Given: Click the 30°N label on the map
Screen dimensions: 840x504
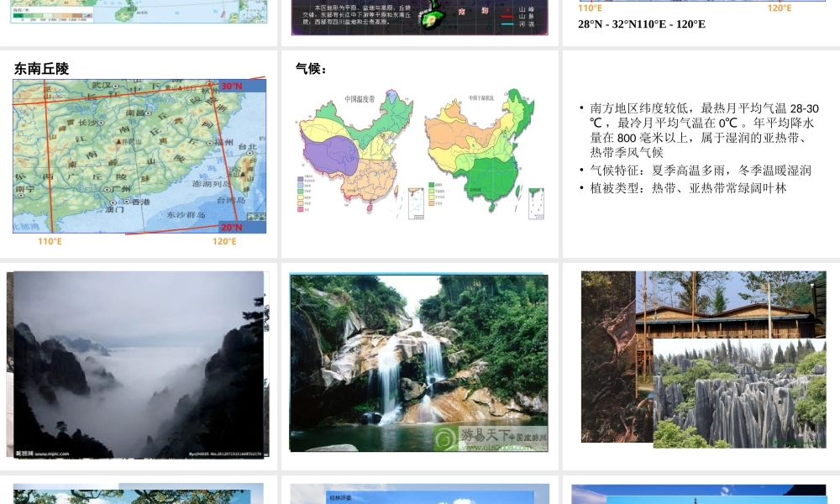Looking at the screenshot, I should pos(232,87).
